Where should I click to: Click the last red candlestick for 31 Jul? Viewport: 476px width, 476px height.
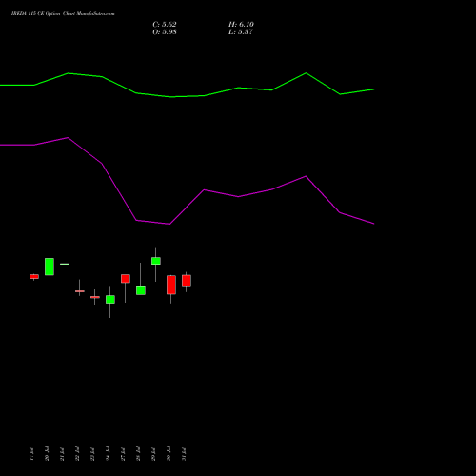point(187,281)
